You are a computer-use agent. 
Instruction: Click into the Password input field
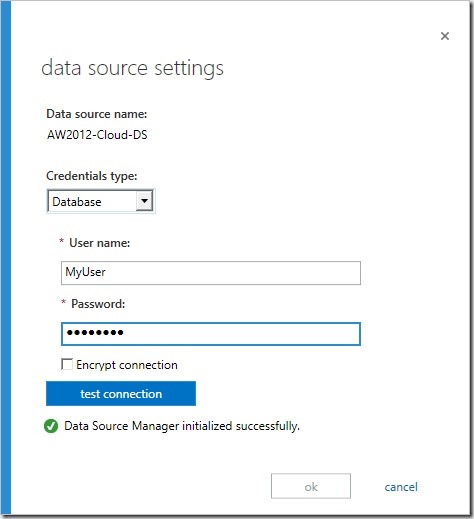click(211, 334)
